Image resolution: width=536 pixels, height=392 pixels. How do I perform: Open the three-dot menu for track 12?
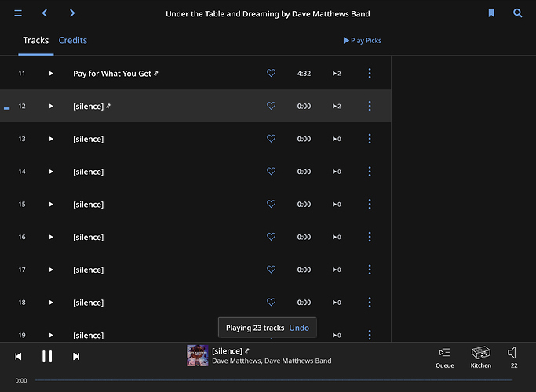coord(370,106)
